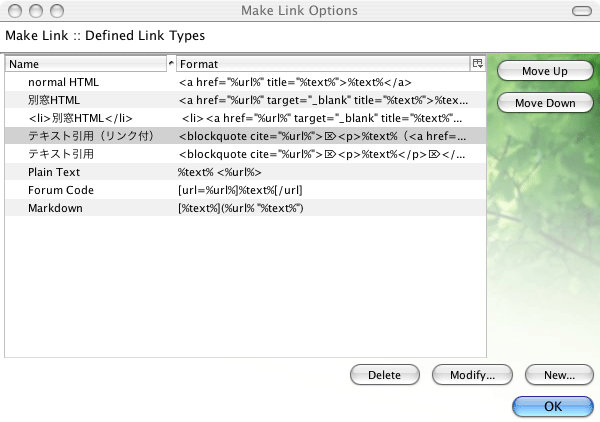The height and width of the screenshot is (422, 600).
Task: Click the column picker icon in table header
Action: 477,64
